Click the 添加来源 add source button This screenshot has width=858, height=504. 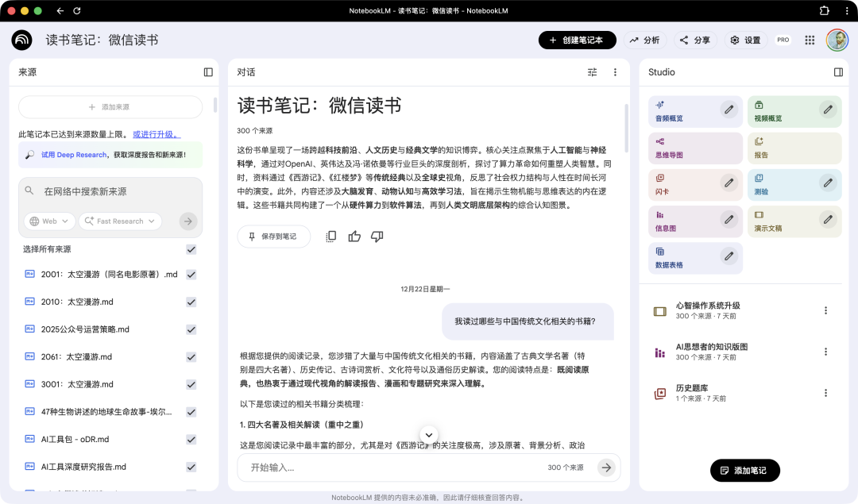click(110, 107)
